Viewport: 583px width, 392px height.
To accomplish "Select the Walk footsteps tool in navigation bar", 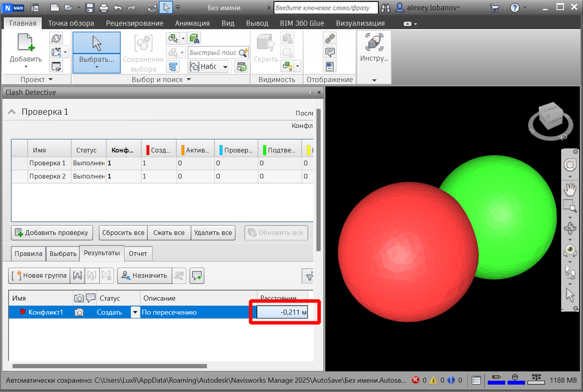I will coord(570,272).
